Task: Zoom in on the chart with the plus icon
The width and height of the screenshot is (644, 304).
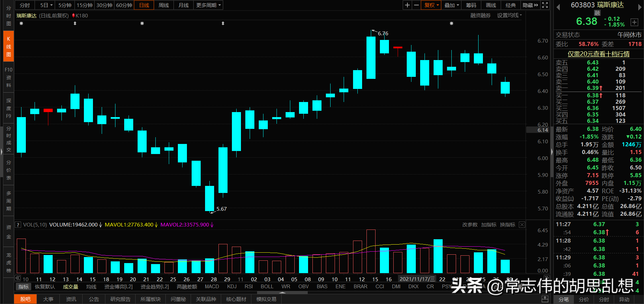Action: click(x=407, y=5)
